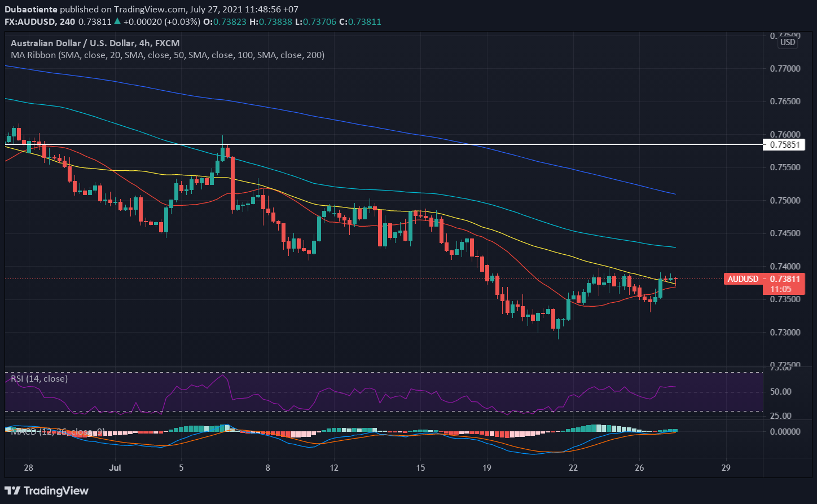Image resolution: width=817 pixels, height=504 pixels.
Task: Click the MACD 0.00000 axis label
Action: coord(785,431)
